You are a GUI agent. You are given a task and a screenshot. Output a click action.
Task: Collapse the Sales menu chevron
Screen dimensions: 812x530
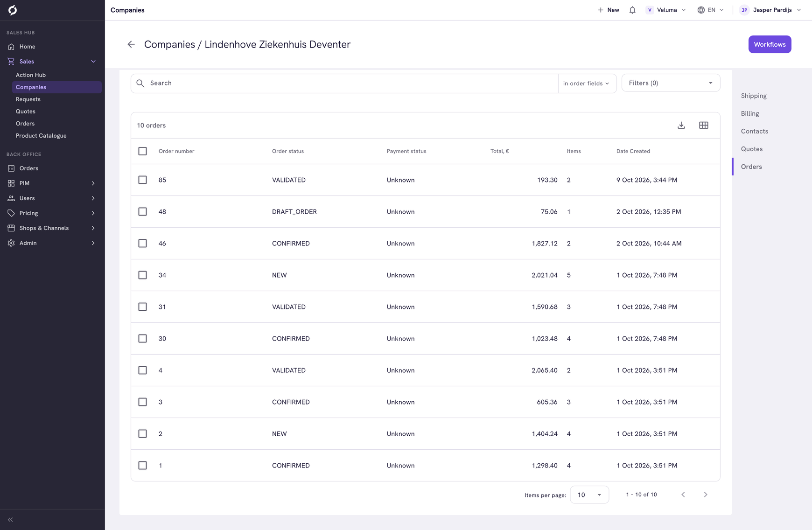click(x=93, y=62)
